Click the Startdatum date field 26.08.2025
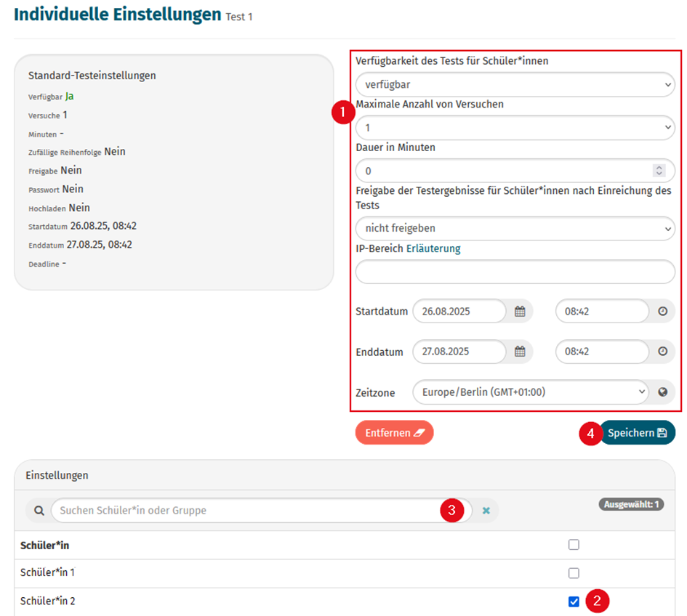This screenshot has height=616, width=687. (459, 312)
